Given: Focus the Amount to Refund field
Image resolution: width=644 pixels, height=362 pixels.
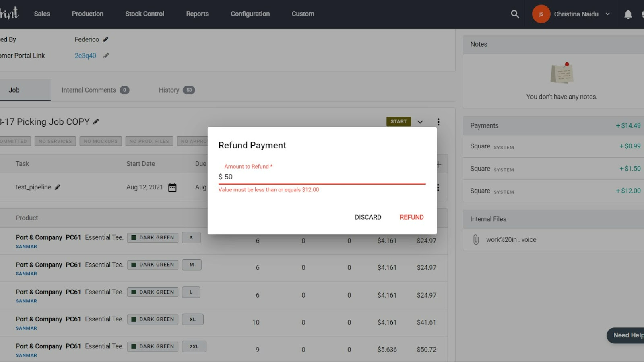Looking at the screenshot, I should [322, 177].
